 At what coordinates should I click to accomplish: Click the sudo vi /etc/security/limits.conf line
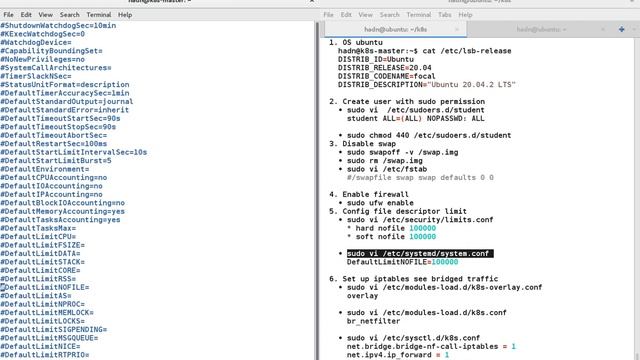click(x=420, y=220)
